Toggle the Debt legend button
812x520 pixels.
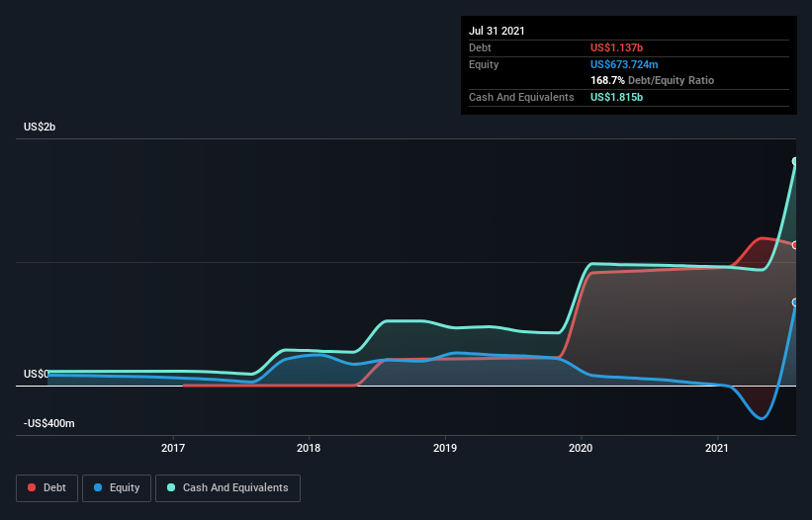coord(47,488)
